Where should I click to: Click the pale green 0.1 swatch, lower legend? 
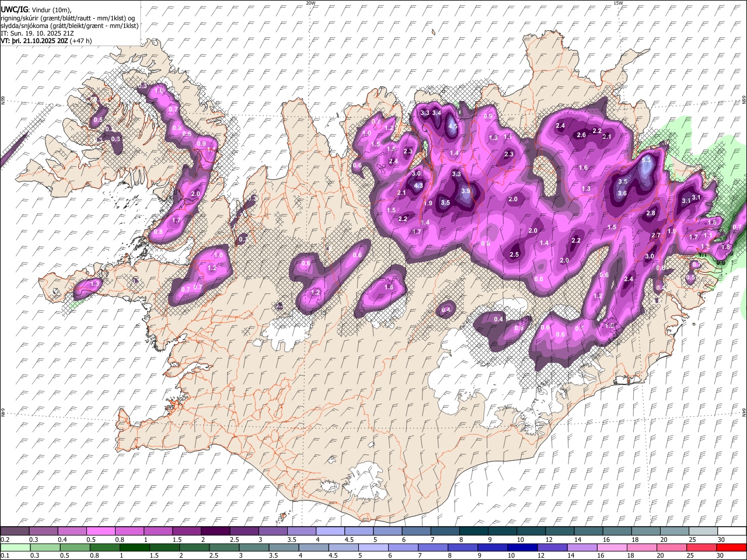pos(15,547)
